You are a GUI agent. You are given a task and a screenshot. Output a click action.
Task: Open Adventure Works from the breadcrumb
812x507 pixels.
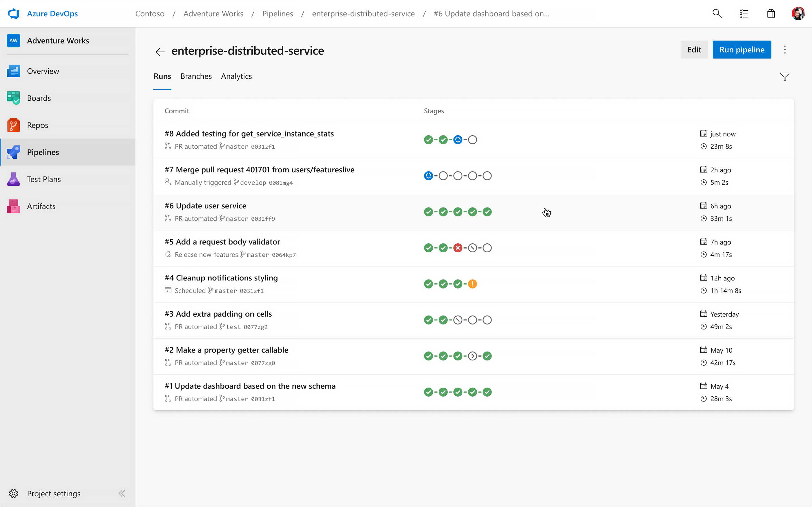tap(213, 13)
